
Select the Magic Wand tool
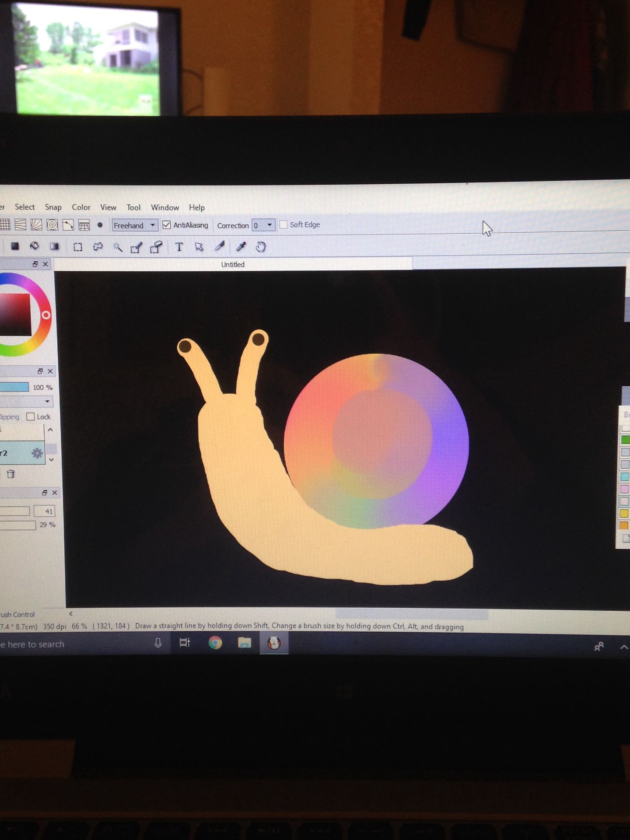coord(117,247)
